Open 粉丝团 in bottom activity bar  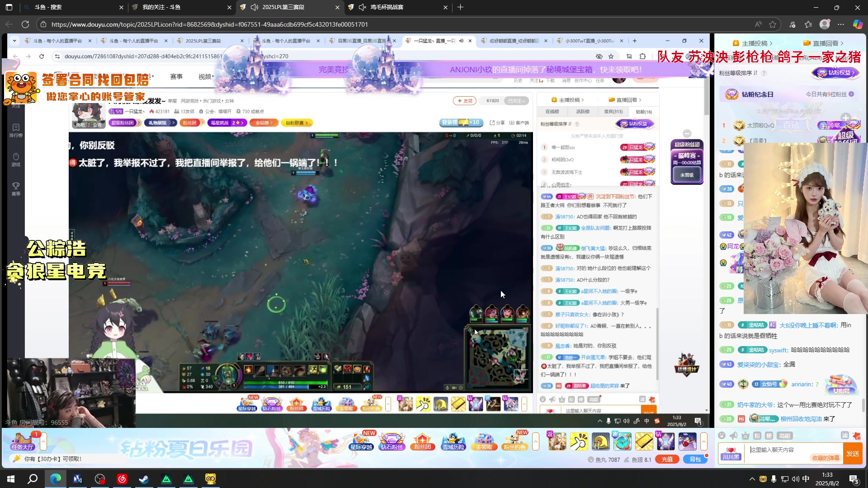pos(422,441)
